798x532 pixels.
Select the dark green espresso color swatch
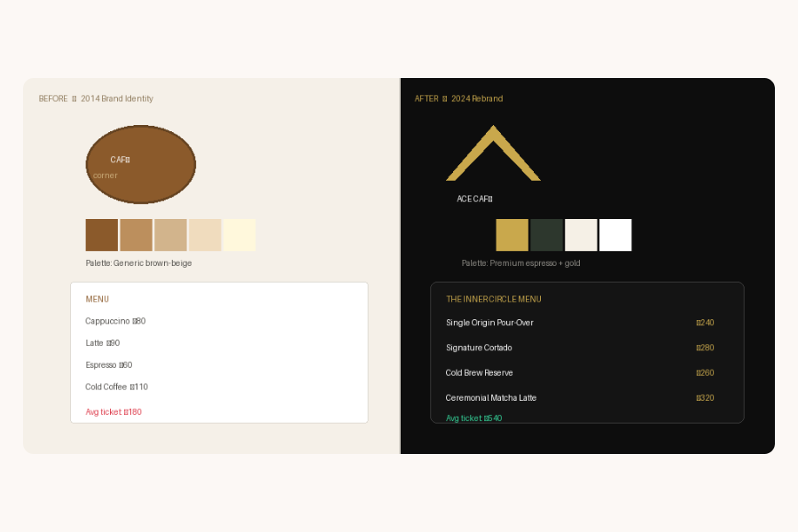(x=547, y=235)
